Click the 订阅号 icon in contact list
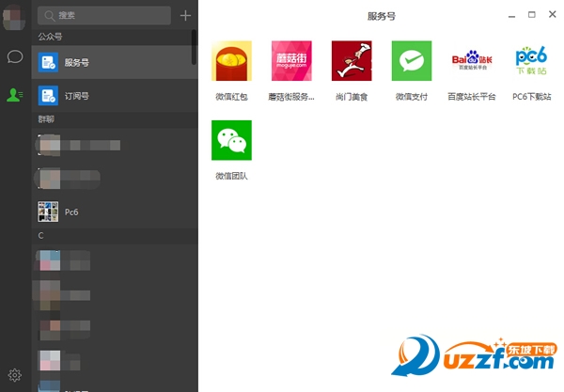The height and width of the screenshot is (392, 564). [x=48, y=96]
